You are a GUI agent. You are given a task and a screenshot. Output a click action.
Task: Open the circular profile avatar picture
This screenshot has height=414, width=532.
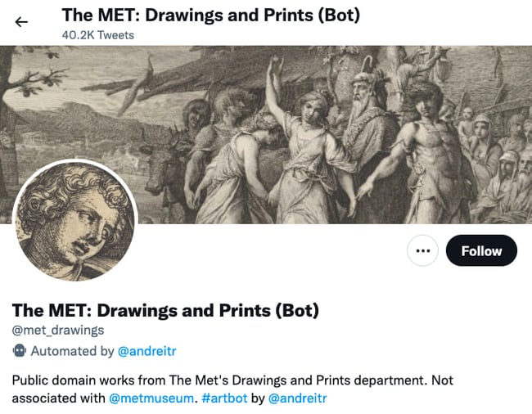76,222
